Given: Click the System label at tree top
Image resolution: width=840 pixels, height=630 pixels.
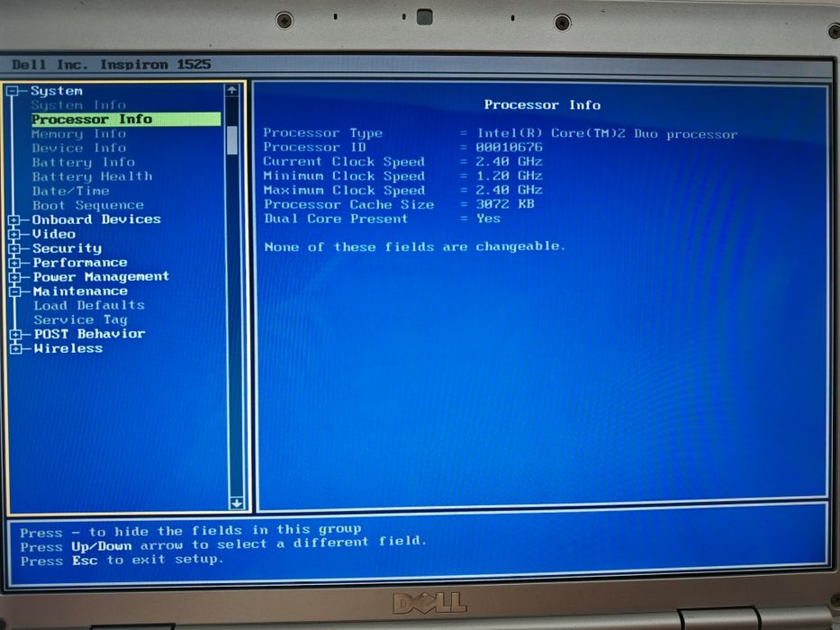Looking at the screenshot, I should (56, 91).
